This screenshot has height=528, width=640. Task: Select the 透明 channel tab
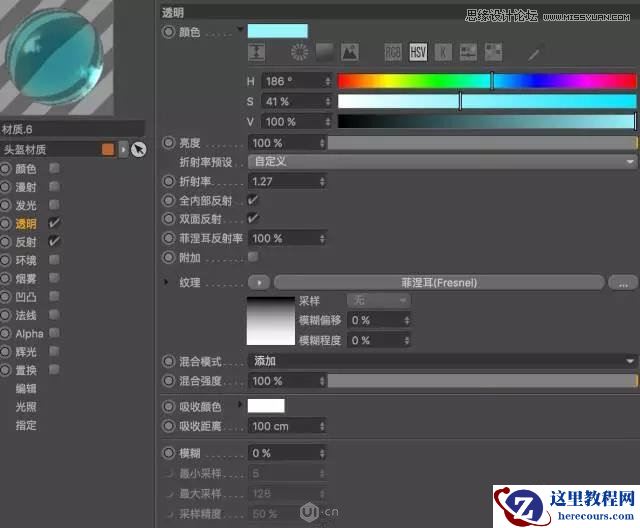(x=26, y=224)
